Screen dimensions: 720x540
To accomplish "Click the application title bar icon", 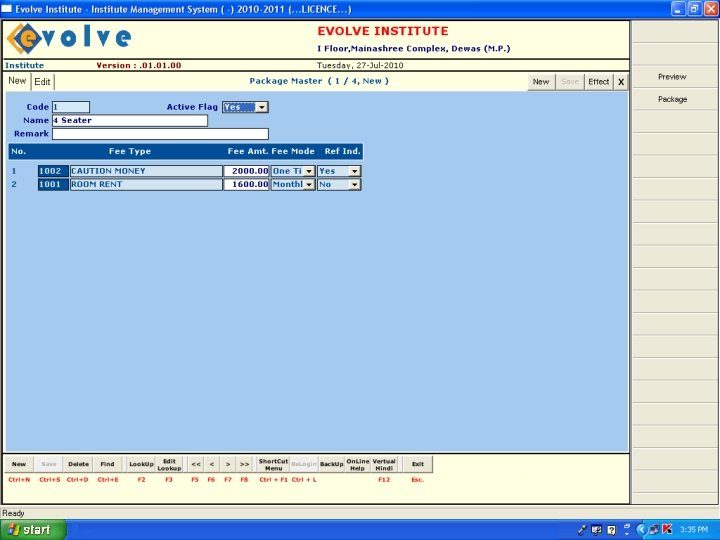I will [x=7, y=9].
